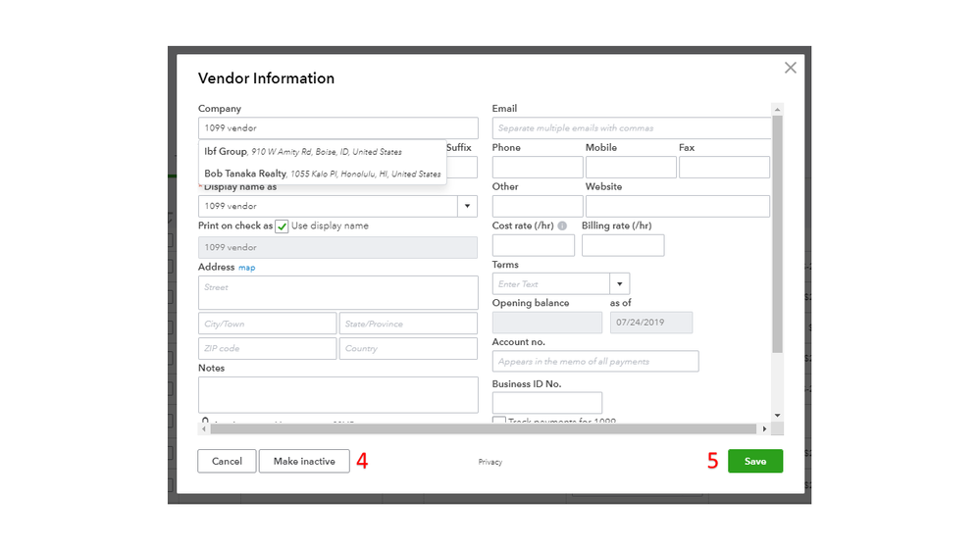
Task: Click the Print on check name field
Action: 338,247
